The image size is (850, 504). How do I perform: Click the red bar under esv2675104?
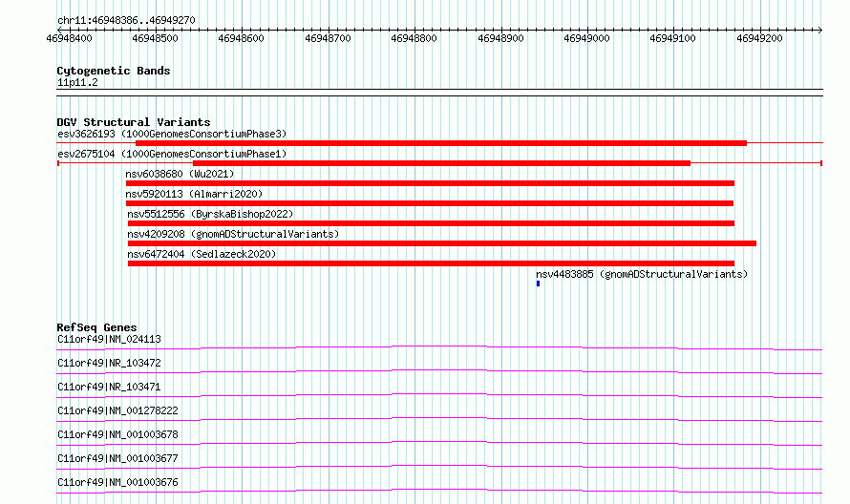point(441,163)
